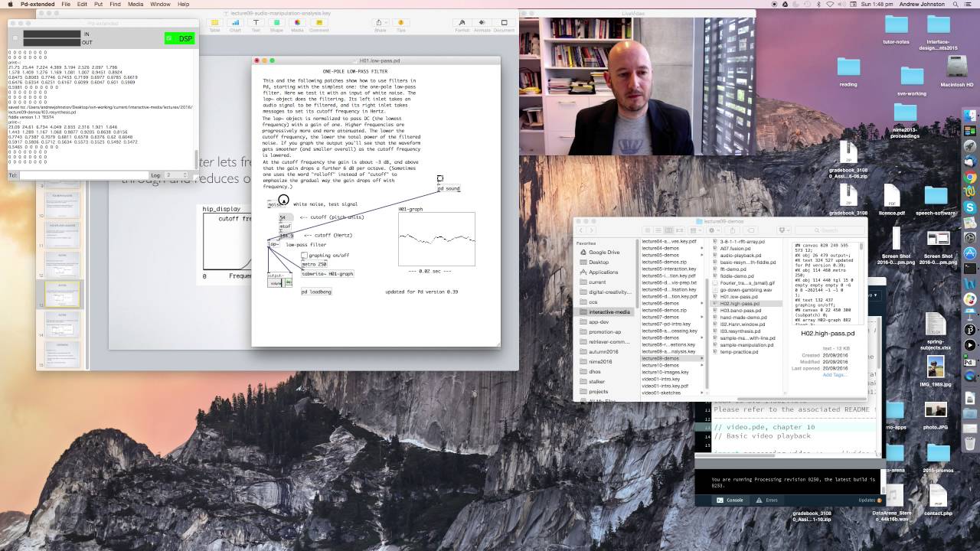
Task: Open the Media menu
Action: (136, 4)
